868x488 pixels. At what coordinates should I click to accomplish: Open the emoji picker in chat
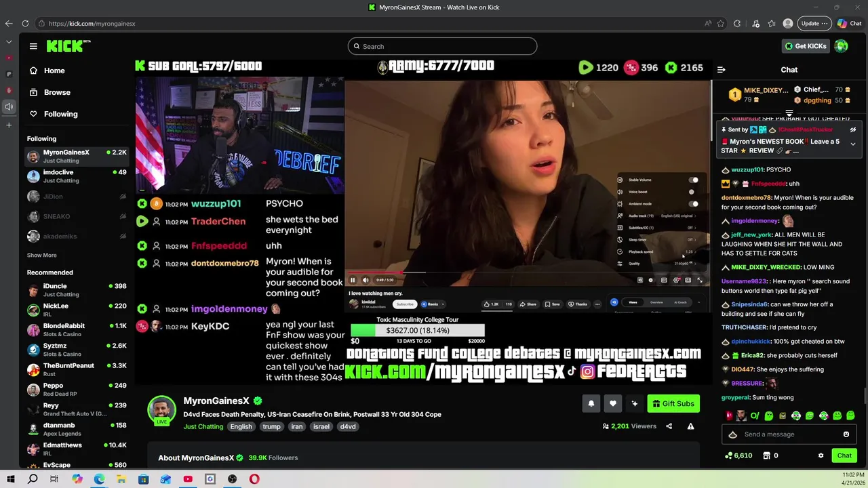pyautogui.click(x=846, y=434)
